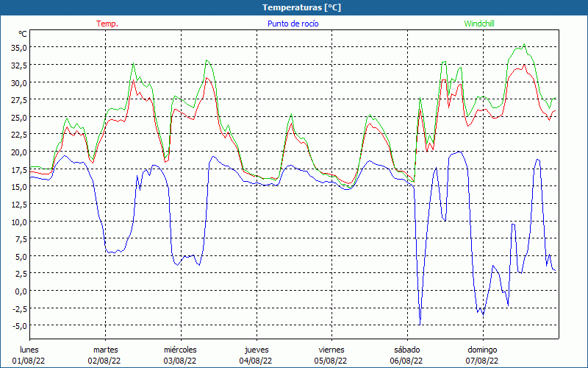Click the 'sábado' day label
The height and width of the screenshot is (368, 588).
click(x=407, y=350)
